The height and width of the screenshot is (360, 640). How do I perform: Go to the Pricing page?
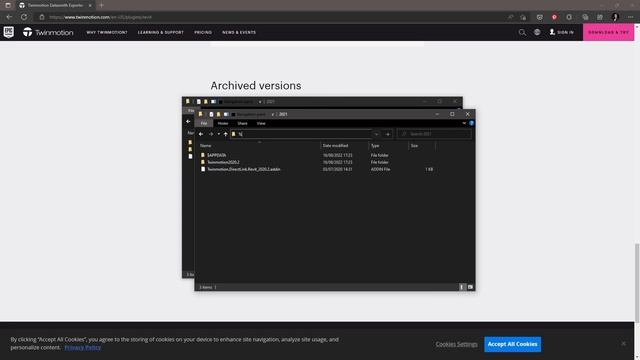[x=203, y=32]
